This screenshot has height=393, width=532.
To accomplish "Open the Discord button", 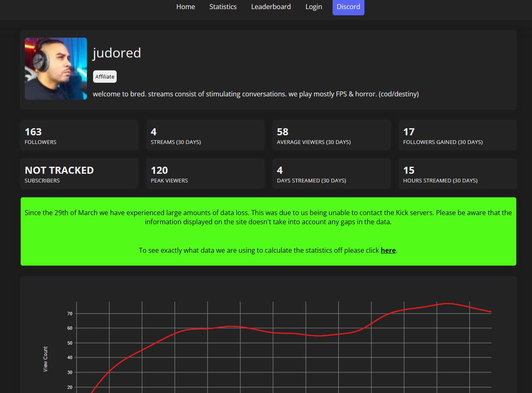I will 348,7.
